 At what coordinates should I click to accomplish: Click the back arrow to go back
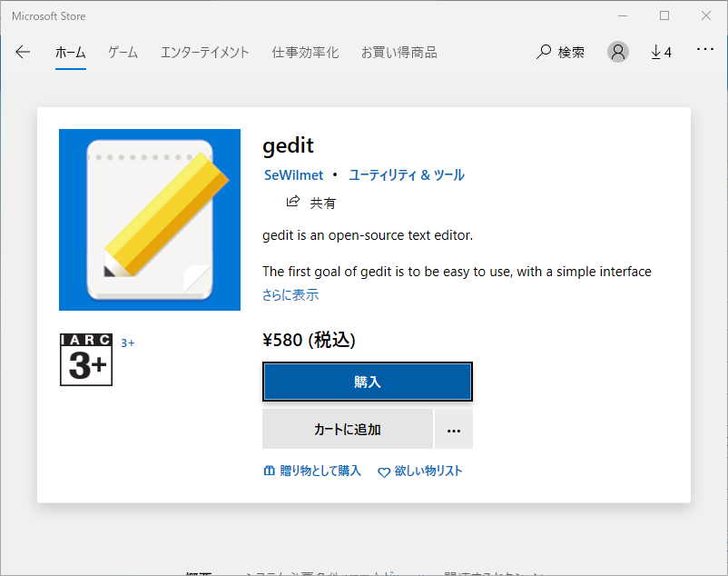click(x=23, y=52)
